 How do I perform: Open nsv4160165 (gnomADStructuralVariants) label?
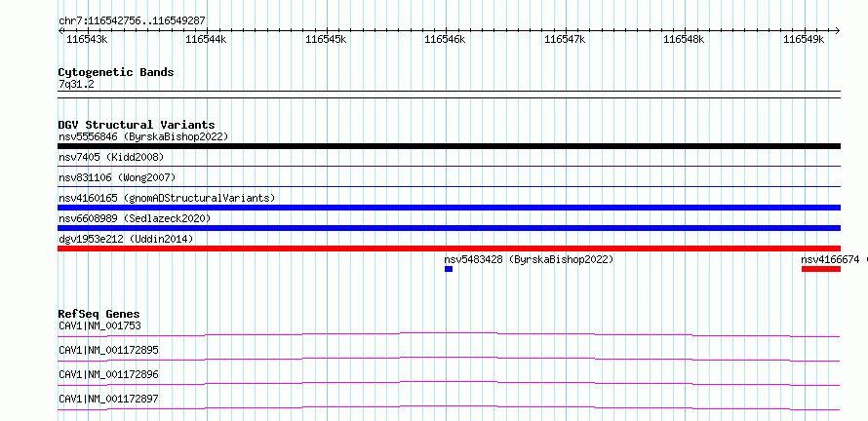pos(167,198)
